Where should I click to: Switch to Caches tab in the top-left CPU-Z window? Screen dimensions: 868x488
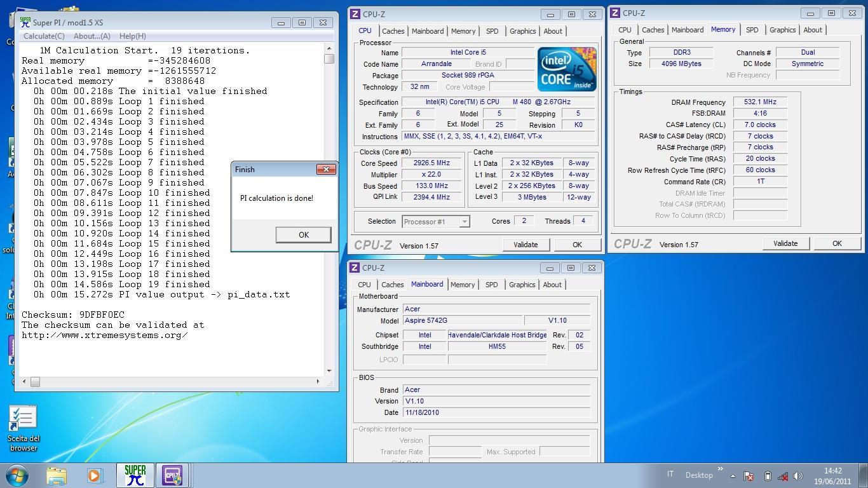(x=393, y=31)
